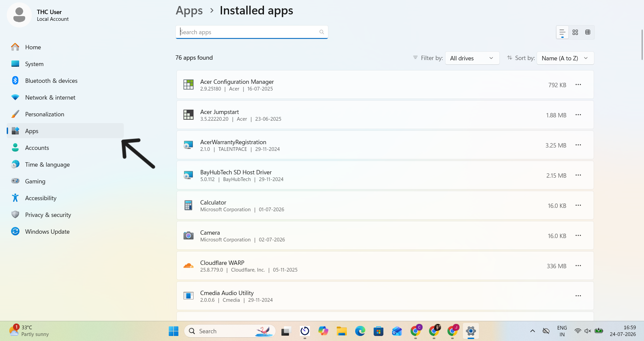
Task: Open more options for AcerWarrantyRegistration
Action: [578, 145]
